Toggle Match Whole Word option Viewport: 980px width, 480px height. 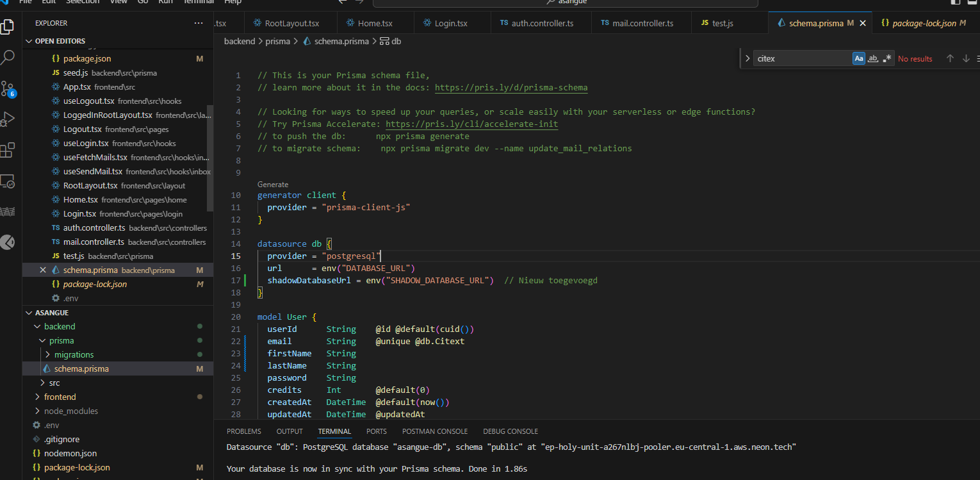[x=872, y=58]
